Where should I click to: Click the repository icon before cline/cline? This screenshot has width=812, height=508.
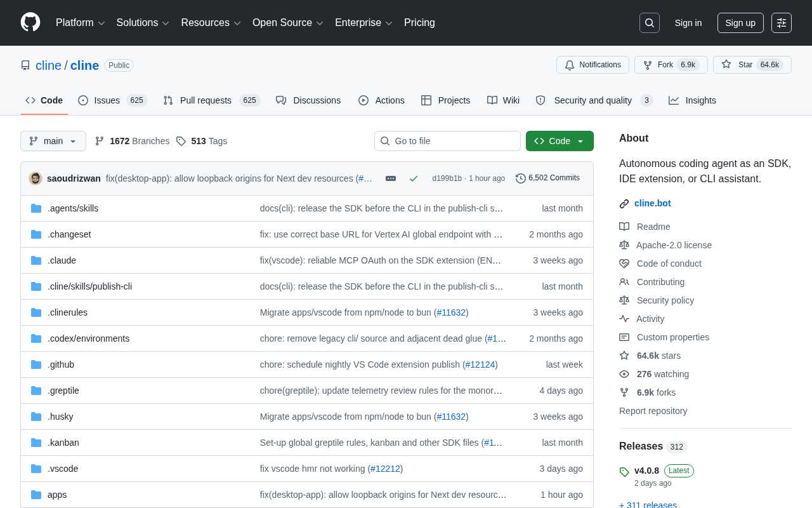25,65
